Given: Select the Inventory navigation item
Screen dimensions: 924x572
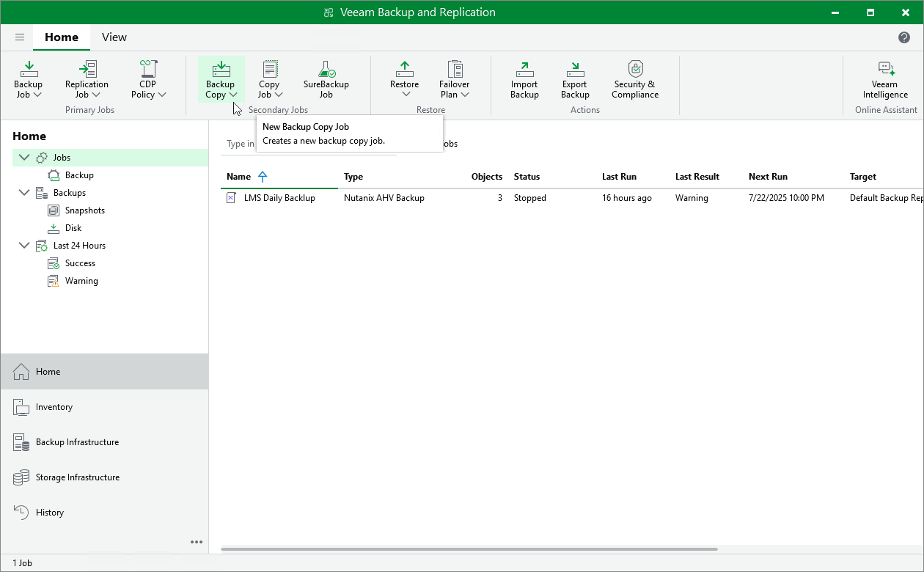Looking at the screenshot, I should 54,407.
